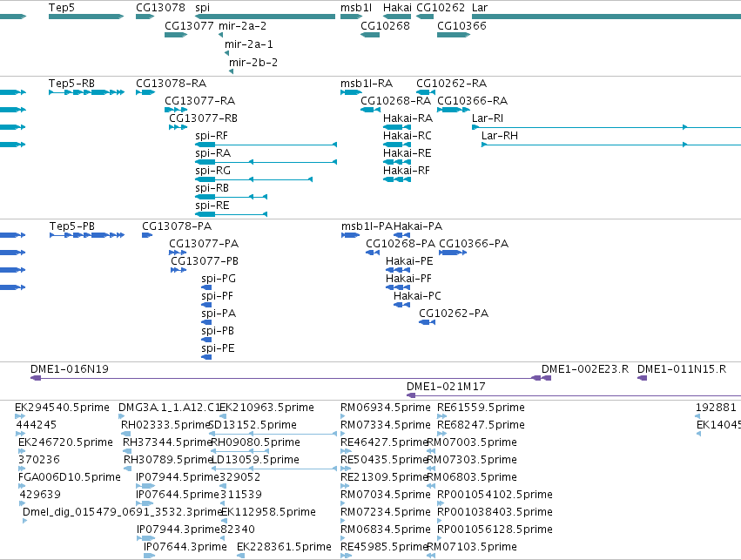Select the Hakai-PF protein

[x=398, y=287]
